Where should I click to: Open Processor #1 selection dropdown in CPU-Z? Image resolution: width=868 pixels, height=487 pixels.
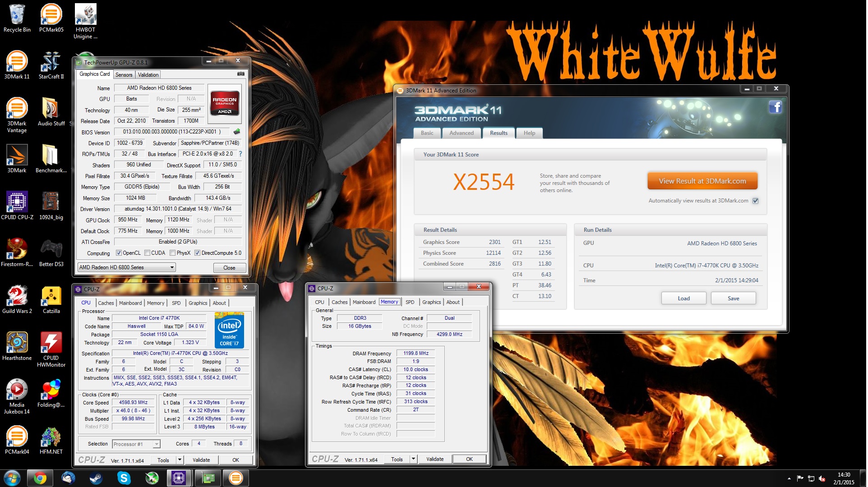pos(136,444)
